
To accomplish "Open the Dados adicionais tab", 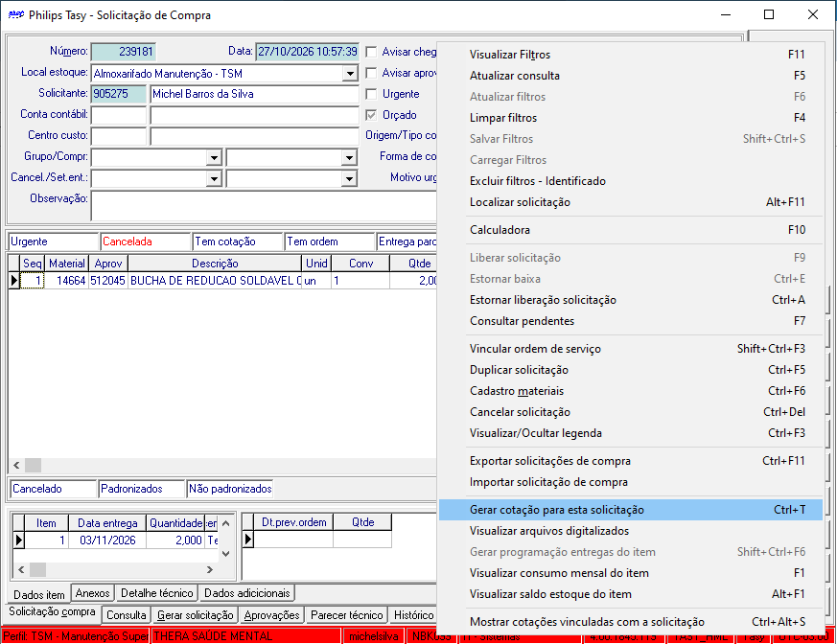I will (247, 593).
